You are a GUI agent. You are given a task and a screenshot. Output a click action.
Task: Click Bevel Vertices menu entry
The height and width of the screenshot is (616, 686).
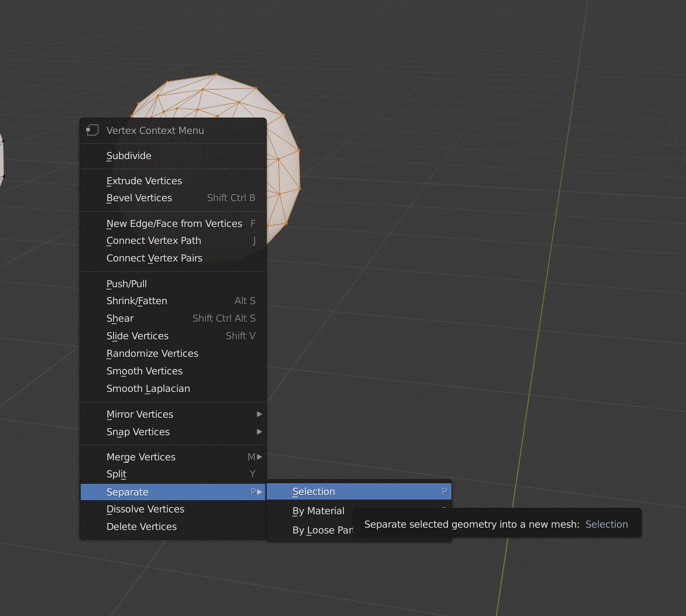pyautogui.click(x=173, y=198)
